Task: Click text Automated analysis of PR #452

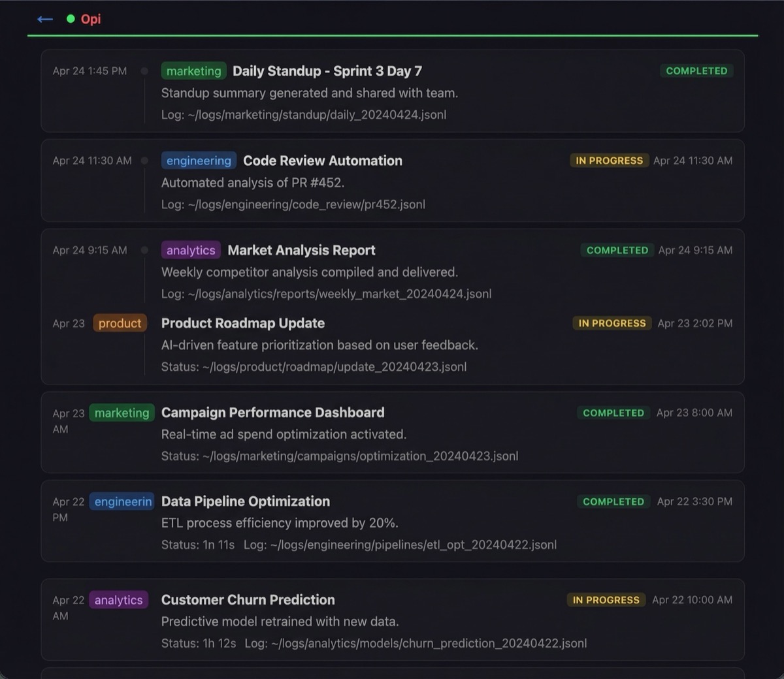Action: point(253,183)
